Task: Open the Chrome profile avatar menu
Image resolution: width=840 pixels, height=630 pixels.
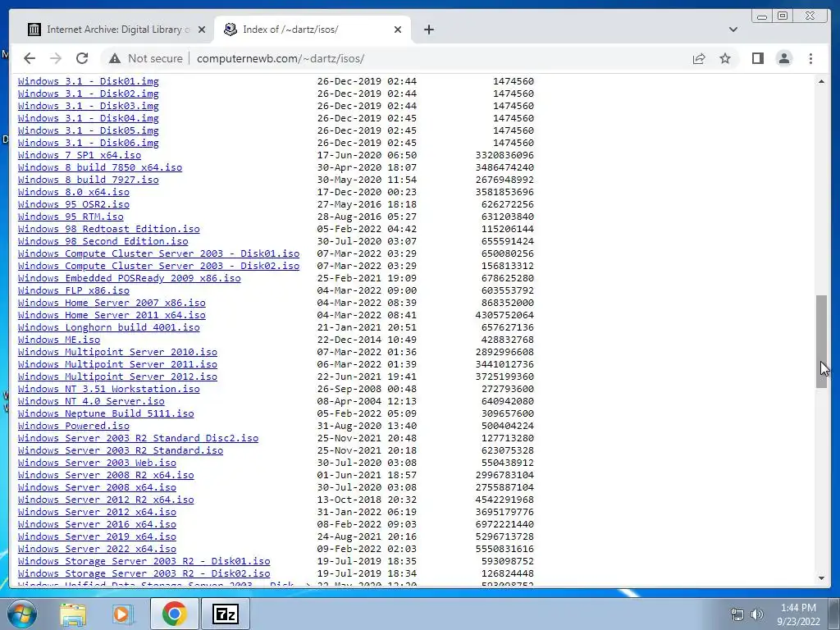Action: 783,58
